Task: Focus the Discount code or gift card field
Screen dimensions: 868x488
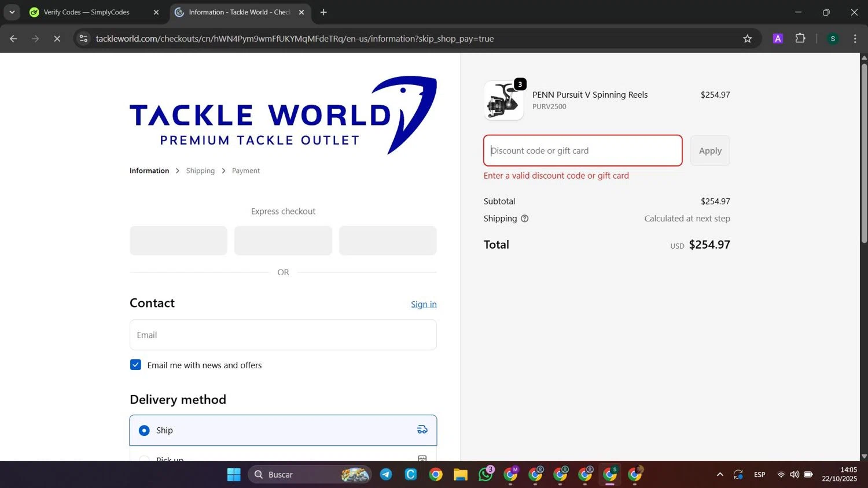Action: click(583, 150)
